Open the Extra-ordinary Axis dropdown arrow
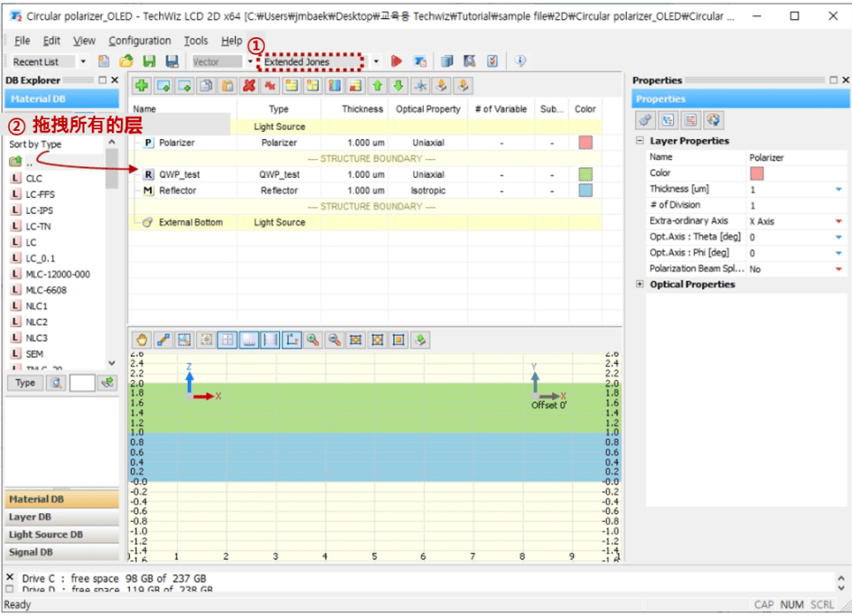This screenshot has height=616, width=852. pyautogui.click(x=839, y=221)
